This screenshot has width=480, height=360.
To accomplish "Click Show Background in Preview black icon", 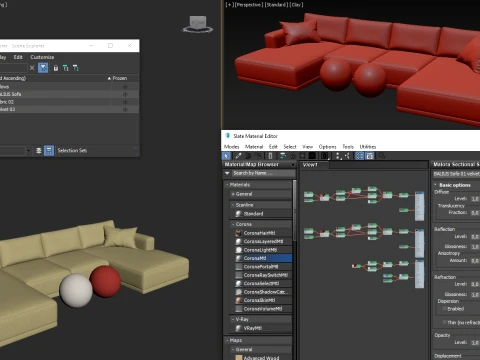I will (x=312, y=156).
